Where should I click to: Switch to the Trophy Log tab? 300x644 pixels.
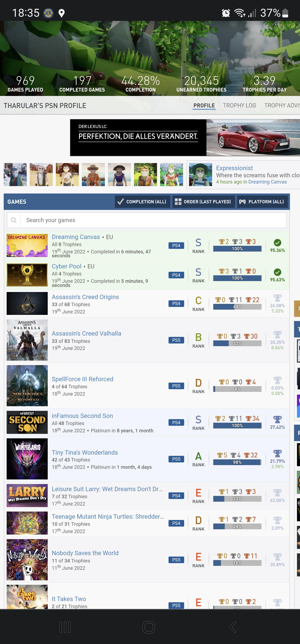(239, 106)
